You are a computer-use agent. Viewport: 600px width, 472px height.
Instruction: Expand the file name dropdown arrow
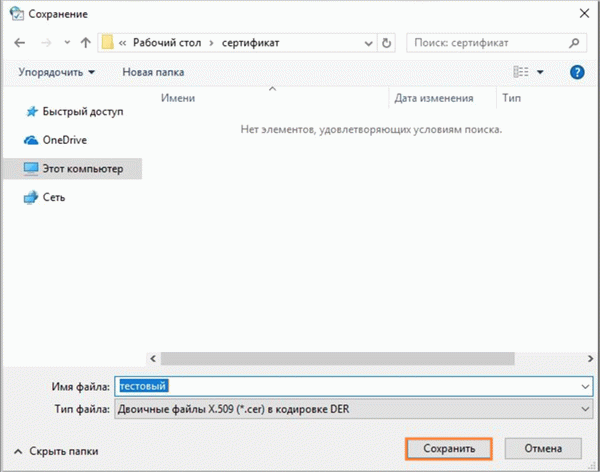[x=585, y=387]
